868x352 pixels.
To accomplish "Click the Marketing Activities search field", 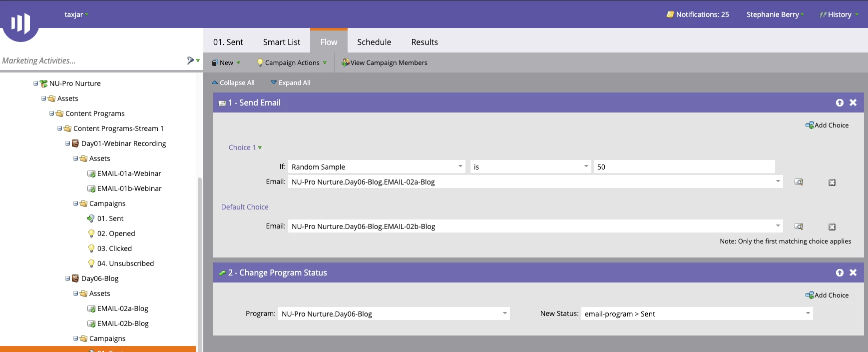I will coord(92,60).
